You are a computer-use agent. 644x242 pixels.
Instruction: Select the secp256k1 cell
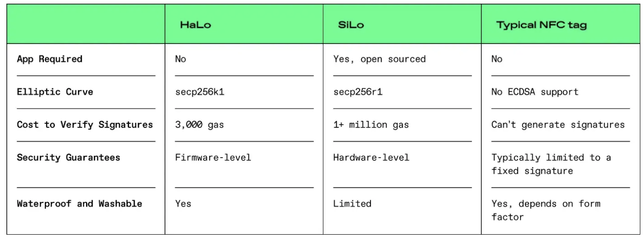tap(200, 92)
